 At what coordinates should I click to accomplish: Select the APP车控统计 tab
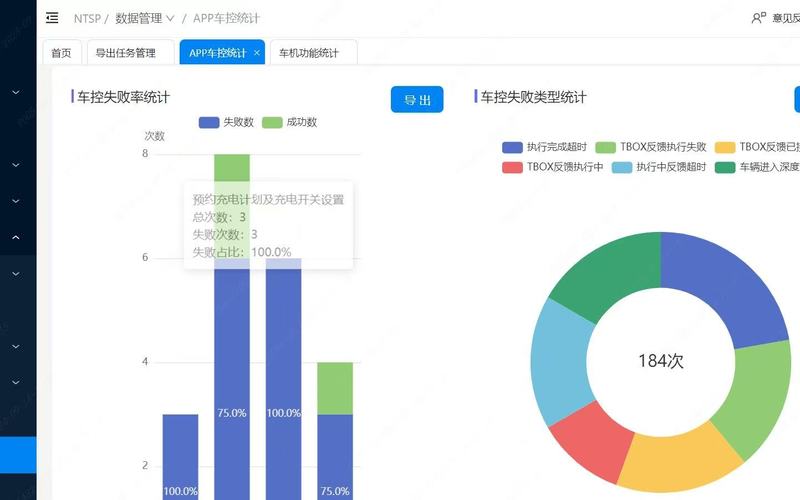click(218, 53)
